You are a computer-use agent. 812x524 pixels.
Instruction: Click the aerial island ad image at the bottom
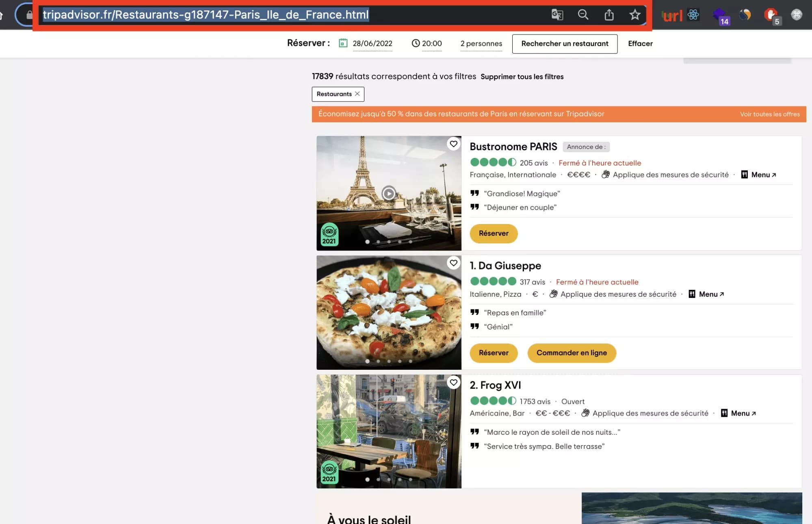point(692,508)
